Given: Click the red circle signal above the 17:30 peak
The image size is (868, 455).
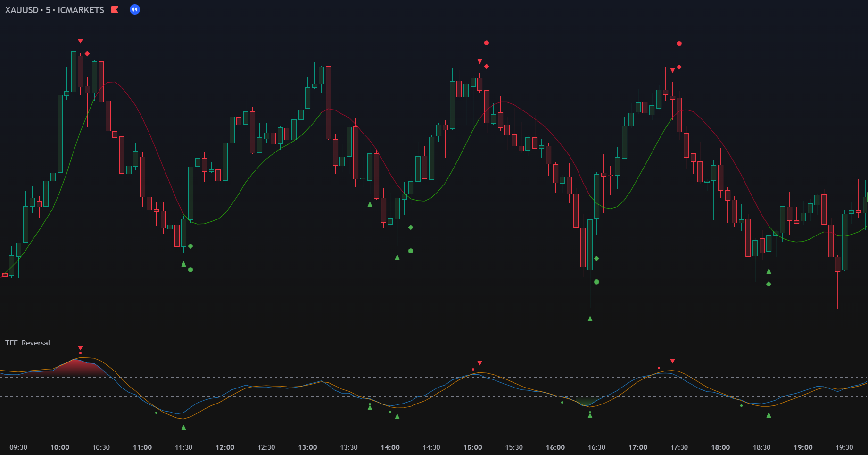Looking at the screenshot, I should 679,43.
